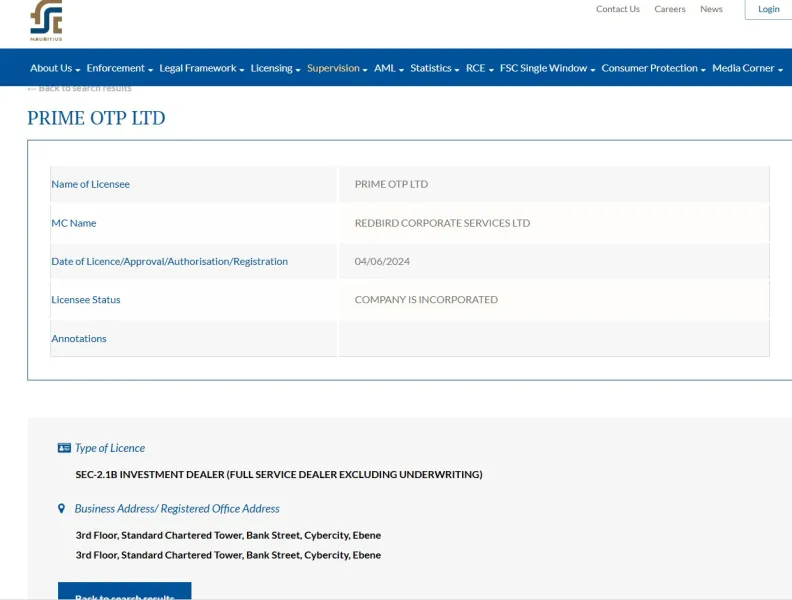Viewport: 792px width, 600px height.
Task: Open the Careers link
Action: tap(670, 9)
